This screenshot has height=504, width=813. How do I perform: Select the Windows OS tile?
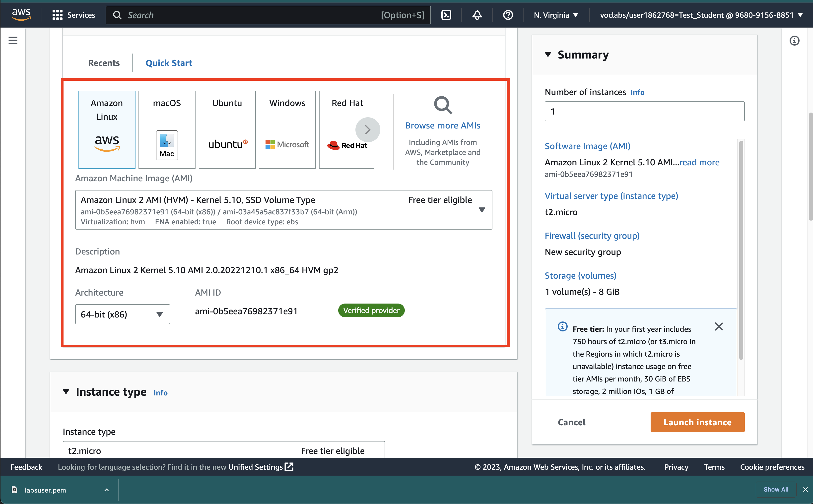click(x=287, y=129)
